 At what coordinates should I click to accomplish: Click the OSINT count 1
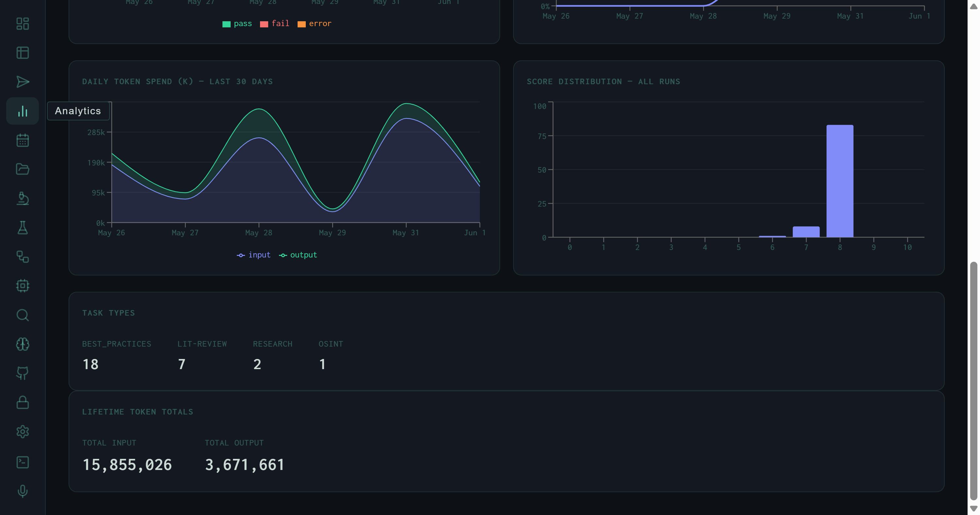tap(322, 365)
